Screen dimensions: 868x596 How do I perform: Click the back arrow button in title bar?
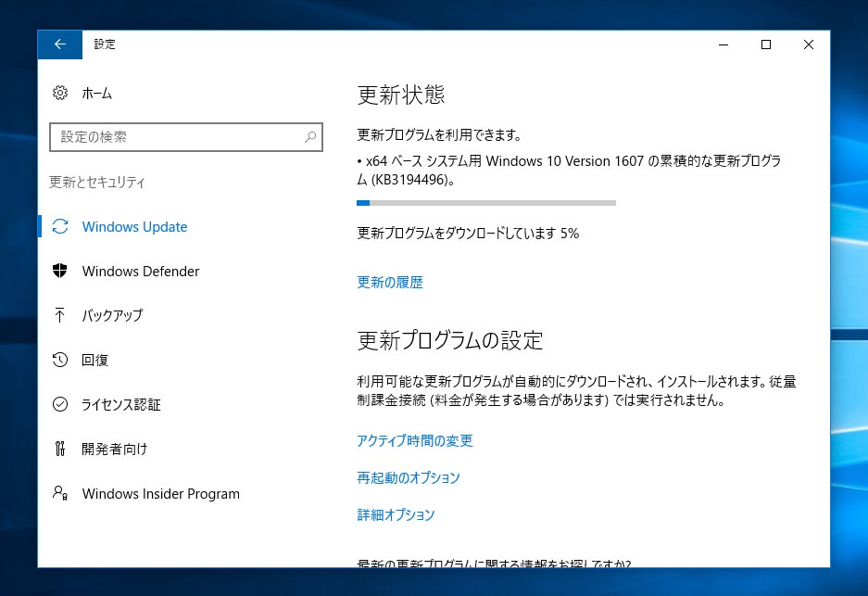[60, 44]
